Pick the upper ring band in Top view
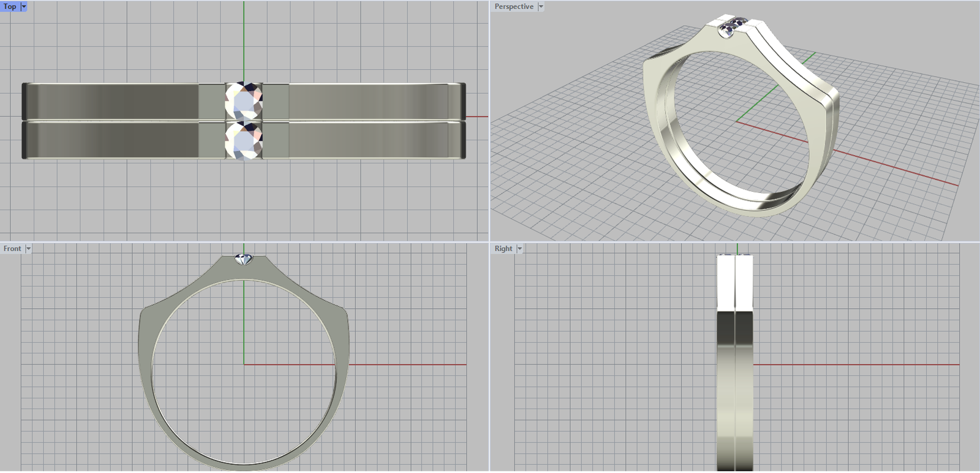The image size is (980, 473). click(x=367, y=101)
